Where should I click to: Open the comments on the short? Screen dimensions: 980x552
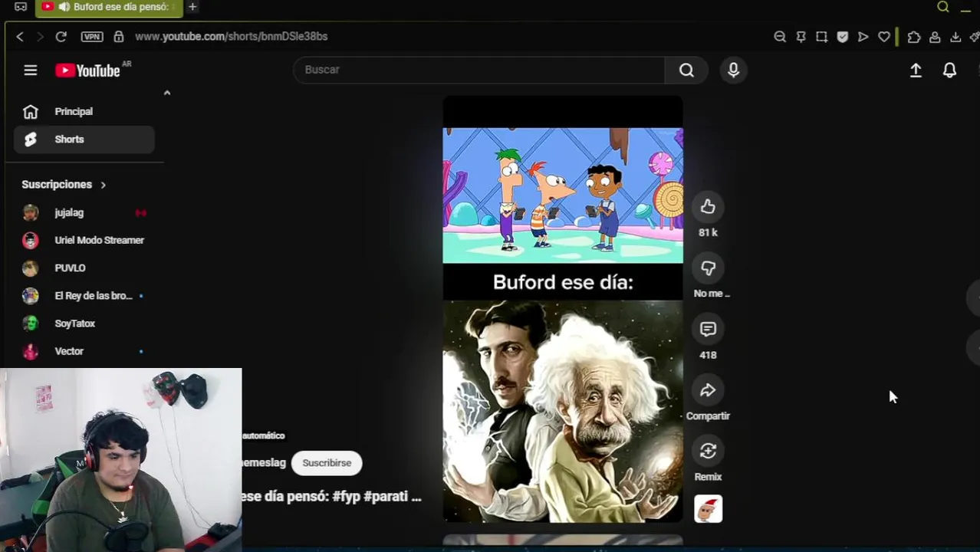[708, 329]
